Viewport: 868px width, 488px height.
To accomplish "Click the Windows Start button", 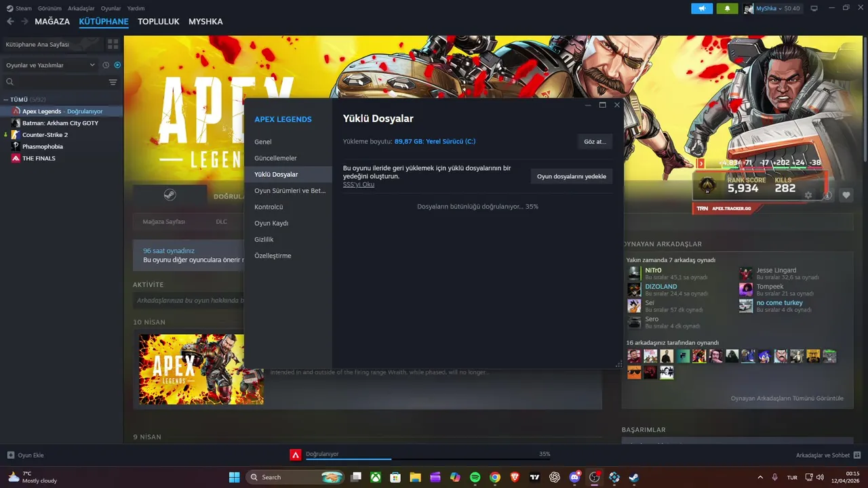I will (234, 477).
